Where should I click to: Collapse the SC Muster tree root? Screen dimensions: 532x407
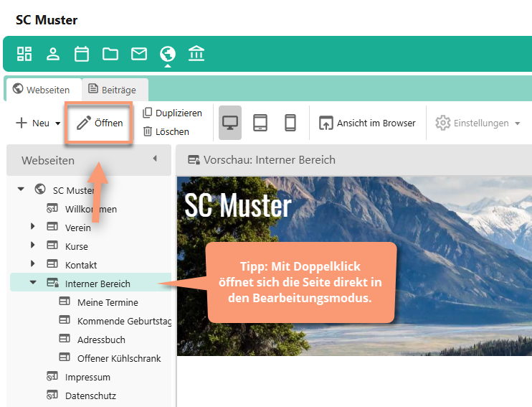(21, 189)
